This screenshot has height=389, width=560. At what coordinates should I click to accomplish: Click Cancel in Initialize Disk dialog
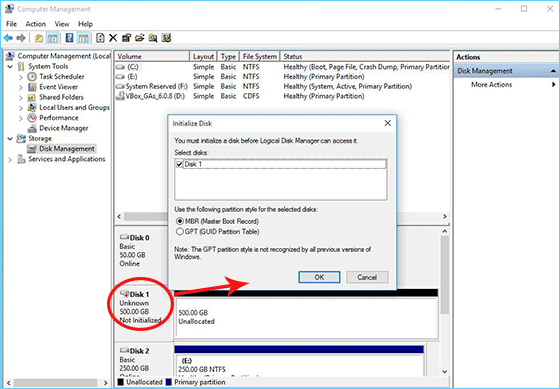point(367,277)
